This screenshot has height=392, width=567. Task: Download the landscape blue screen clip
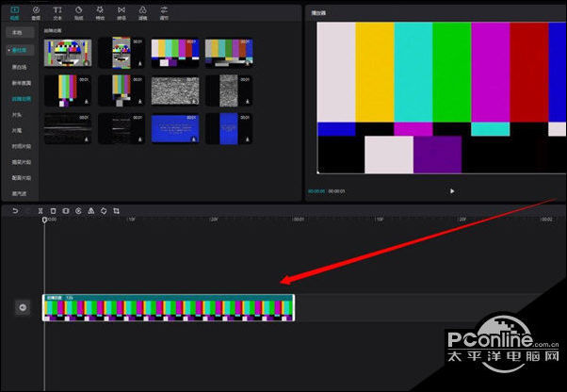click(194, 139)
